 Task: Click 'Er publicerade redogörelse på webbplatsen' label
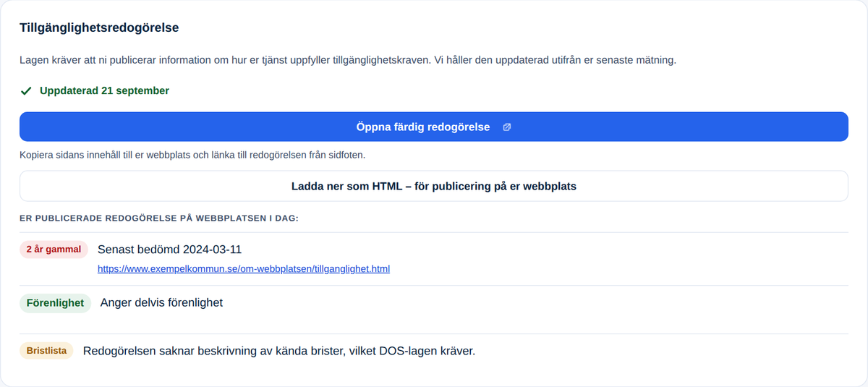(159, 218)
